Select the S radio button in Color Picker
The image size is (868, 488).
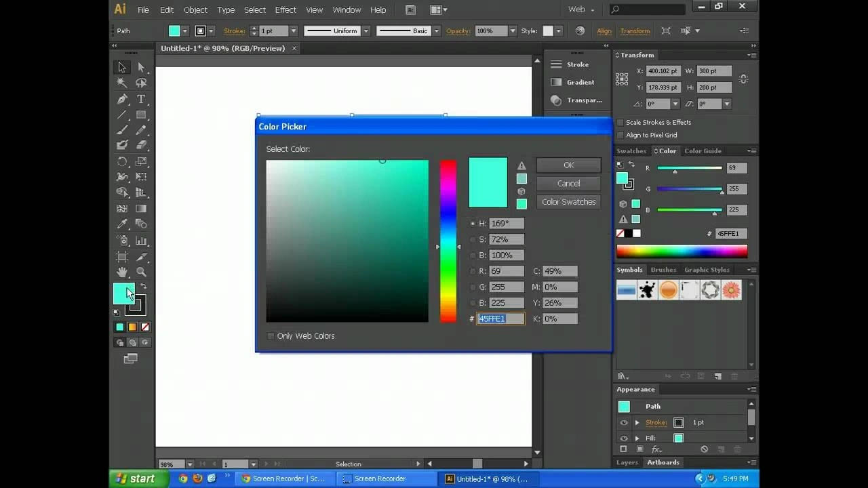point(473,239)
